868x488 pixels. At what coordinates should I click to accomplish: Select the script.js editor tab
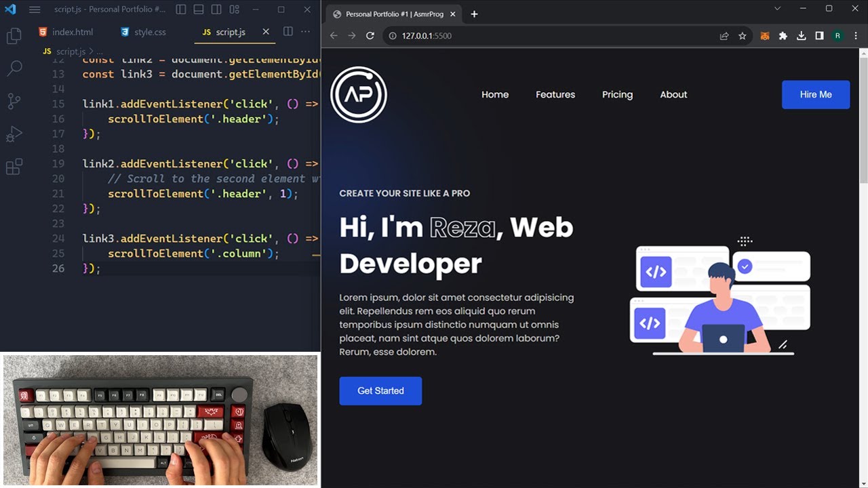pos(231,32)
